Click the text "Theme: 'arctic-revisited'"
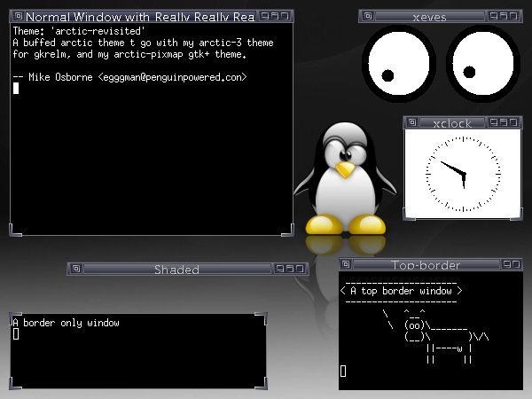 click(79, 31)
